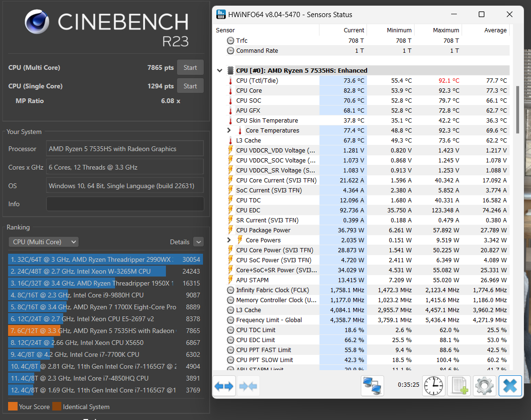Select ranking entry Intel Core i9-9880H
Screen dimensions: 531x420
point(106,295)
